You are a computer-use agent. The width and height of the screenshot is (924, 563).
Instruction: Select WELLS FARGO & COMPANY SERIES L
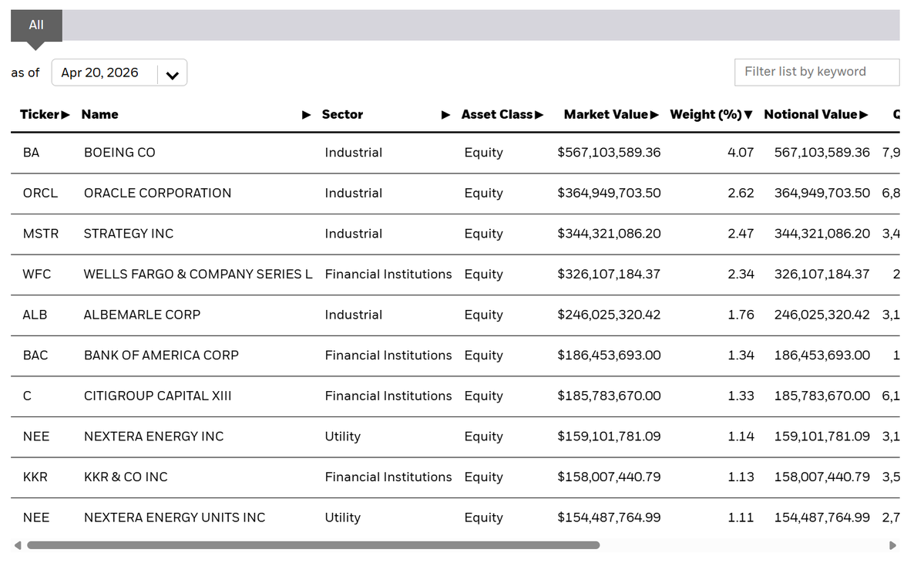(x=198, y=275)
